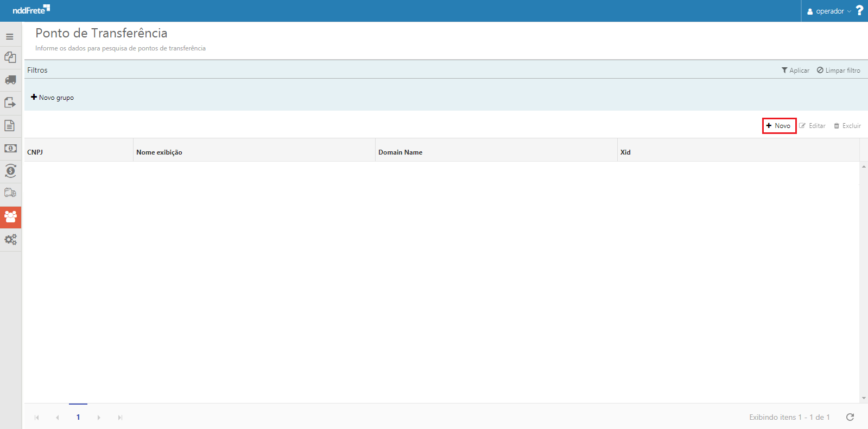Image resolution: width=868 pixels, height=429 pixels.
Task: Apply filters with the Aplicar button
Action: coord(795,71)
